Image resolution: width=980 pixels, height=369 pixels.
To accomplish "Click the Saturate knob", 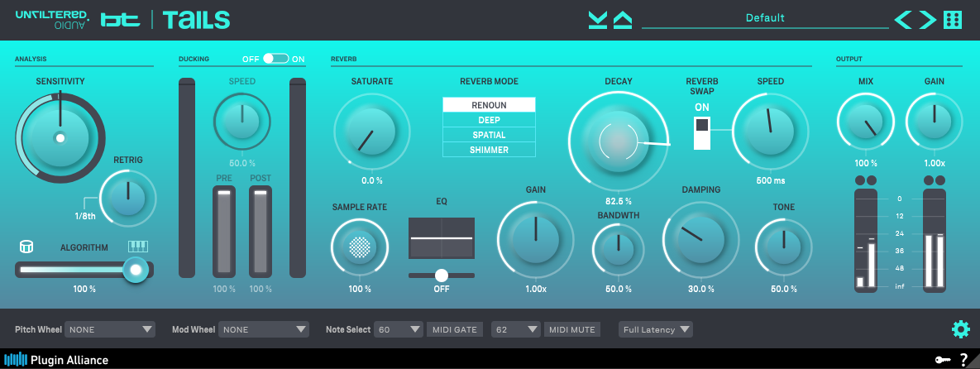I will pos(372,132).
